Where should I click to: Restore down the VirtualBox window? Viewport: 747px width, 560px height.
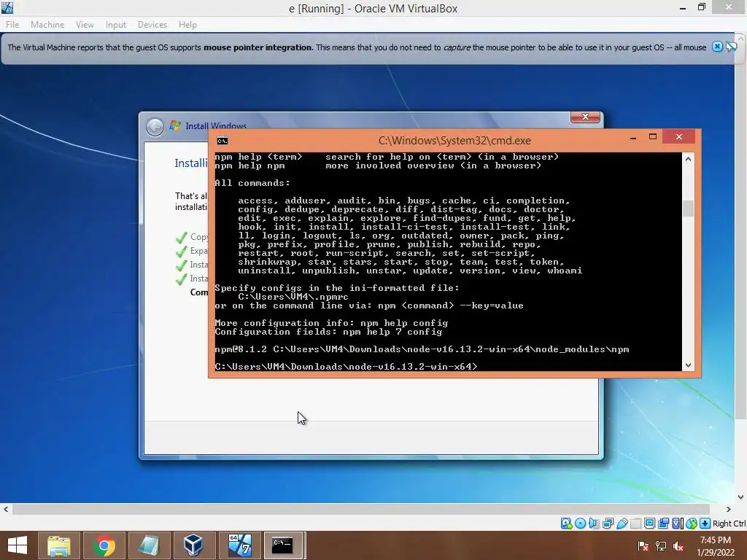701,7
